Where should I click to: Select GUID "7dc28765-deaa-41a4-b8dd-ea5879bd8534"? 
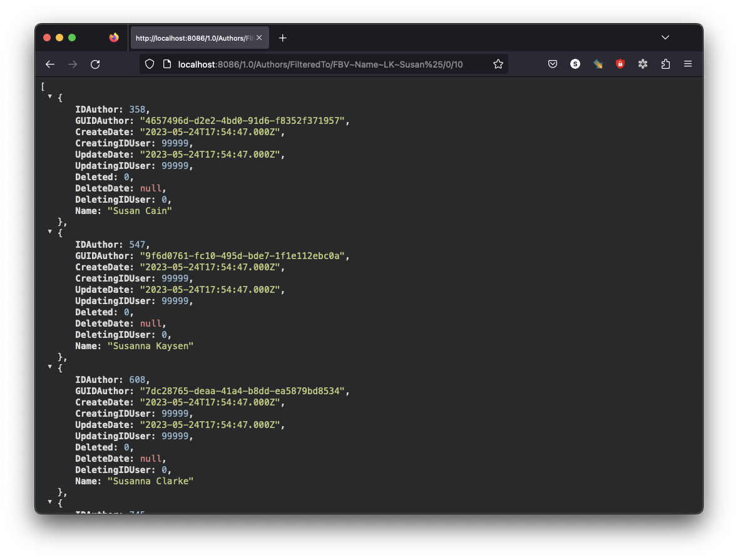[242, 391]
